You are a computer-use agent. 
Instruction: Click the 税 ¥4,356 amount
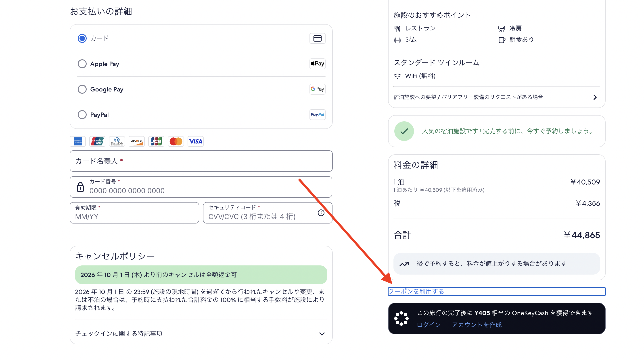point(588,203)
